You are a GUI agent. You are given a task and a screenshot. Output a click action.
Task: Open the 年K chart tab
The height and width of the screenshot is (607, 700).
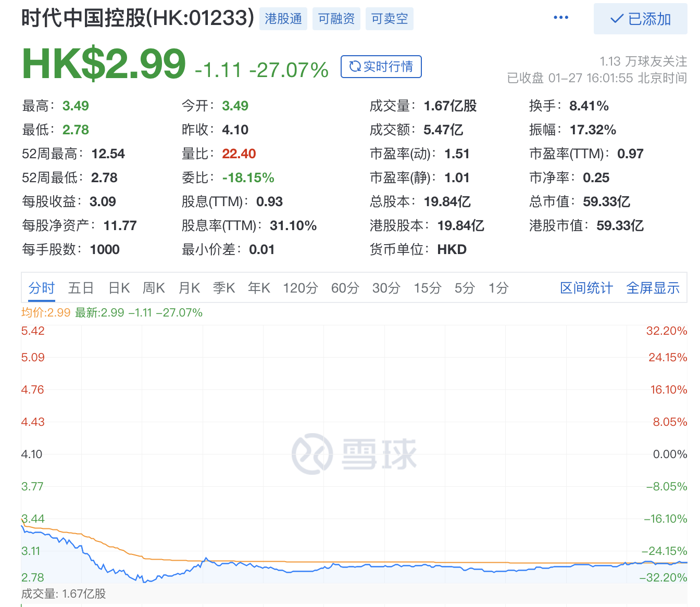(x=259, y=288)
